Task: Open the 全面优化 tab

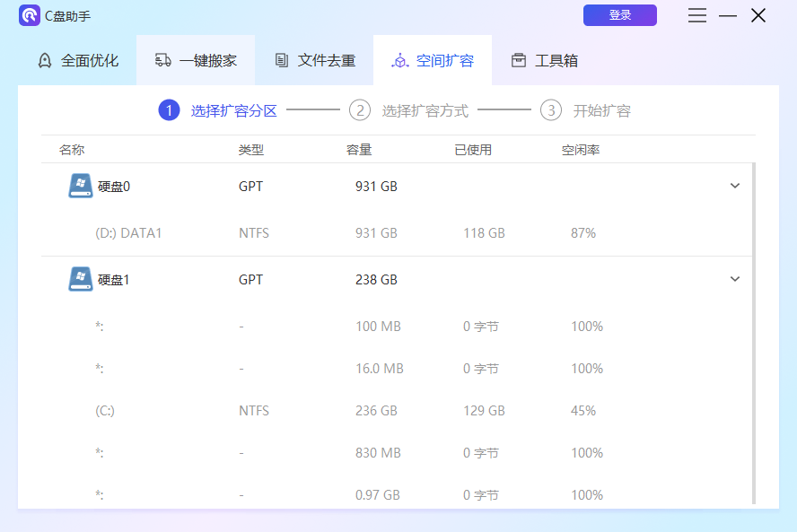Action: point(74,60)
